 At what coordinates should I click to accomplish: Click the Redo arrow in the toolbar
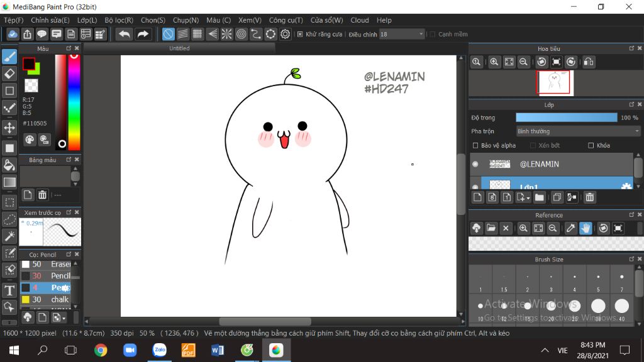click(x=143, y=34)
